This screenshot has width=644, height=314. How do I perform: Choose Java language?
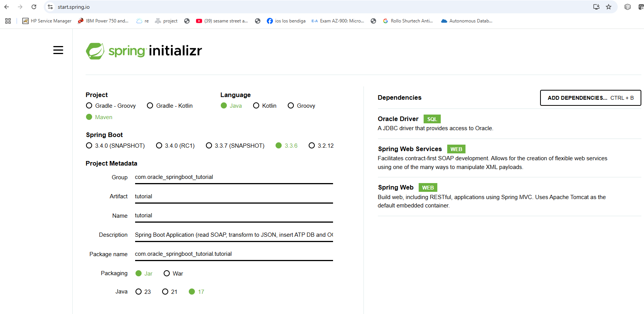tap(231, 106)
